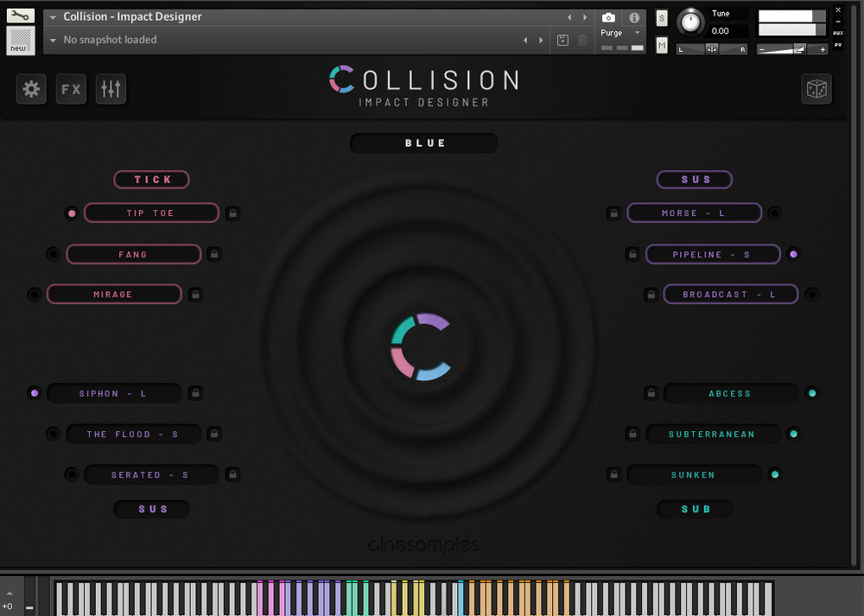The height and width of the screenshot is (616, 864).
Task: Open the gear settings page
Action: coord(31,89)
